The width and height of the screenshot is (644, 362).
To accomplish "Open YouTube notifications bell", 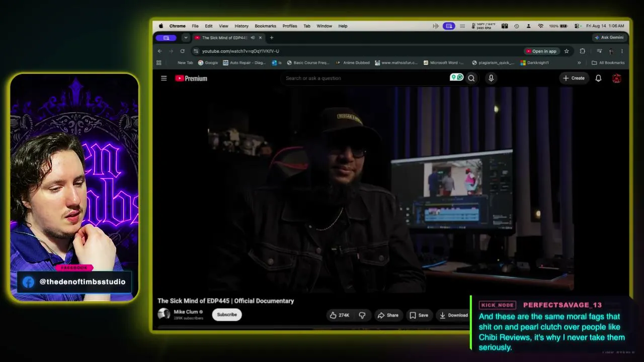I will (x=598, y=78).
